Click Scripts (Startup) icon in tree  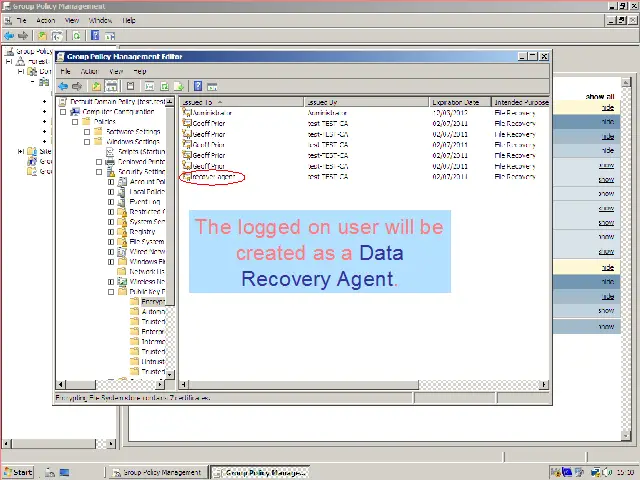point(110,151)
